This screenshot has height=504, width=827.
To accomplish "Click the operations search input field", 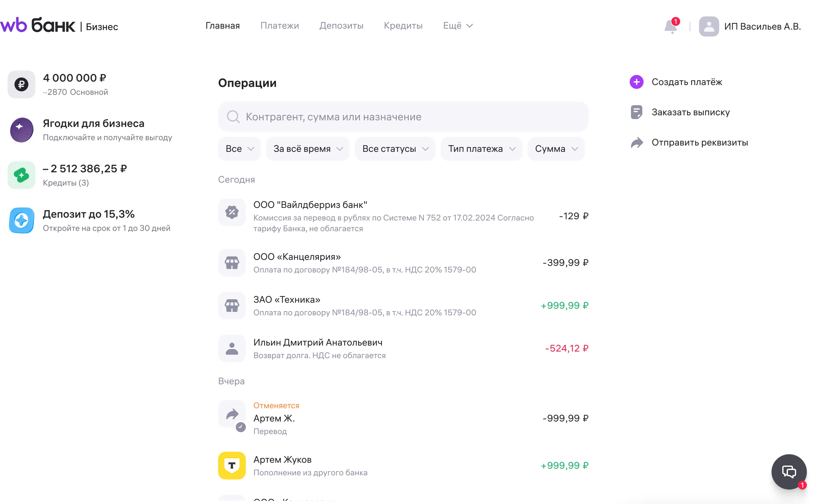I will [x=403, y=117].
